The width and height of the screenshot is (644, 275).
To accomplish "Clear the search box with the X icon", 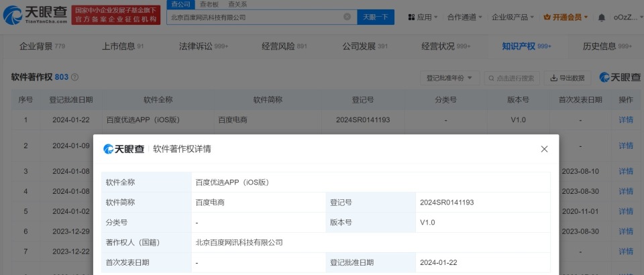I will (x=347, y=17).
